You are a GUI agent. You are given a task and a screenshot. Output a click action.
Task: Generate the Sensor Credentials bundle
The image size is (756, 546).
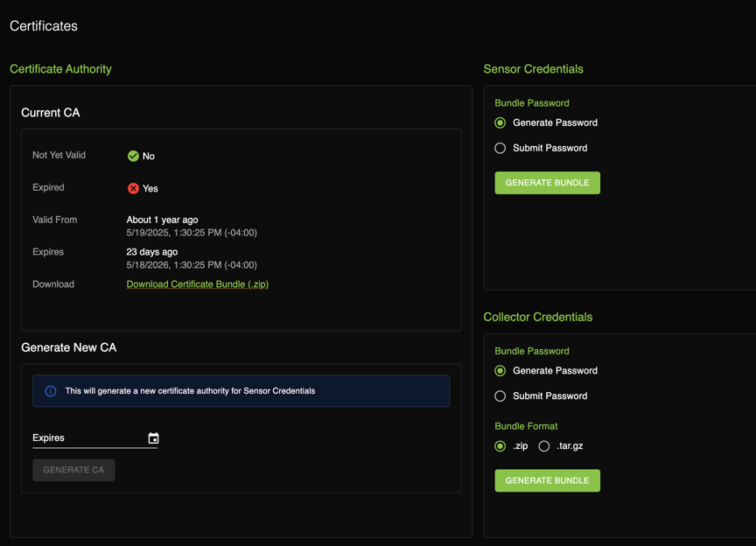click(x=547, y=183)
